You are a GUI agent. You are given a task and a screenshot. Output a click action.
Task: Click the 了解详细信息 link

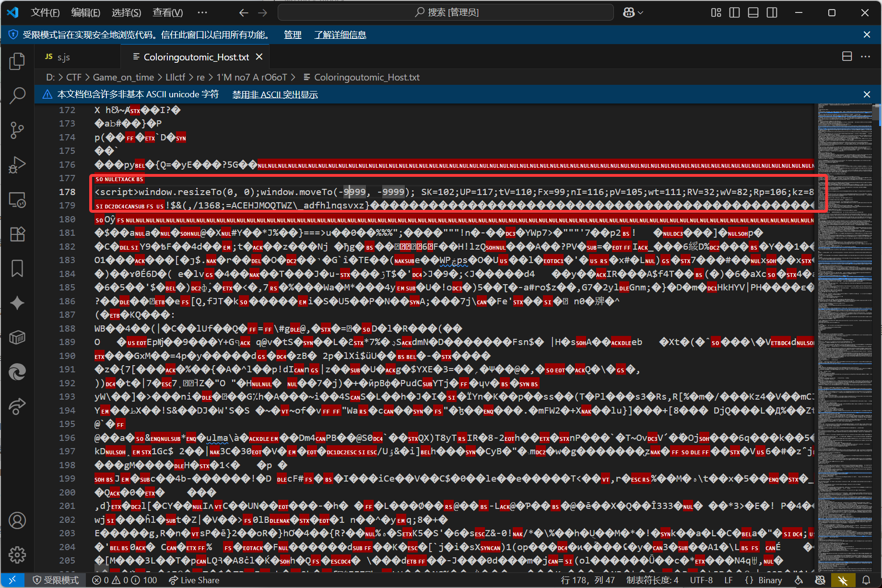[x=340, y=35]
